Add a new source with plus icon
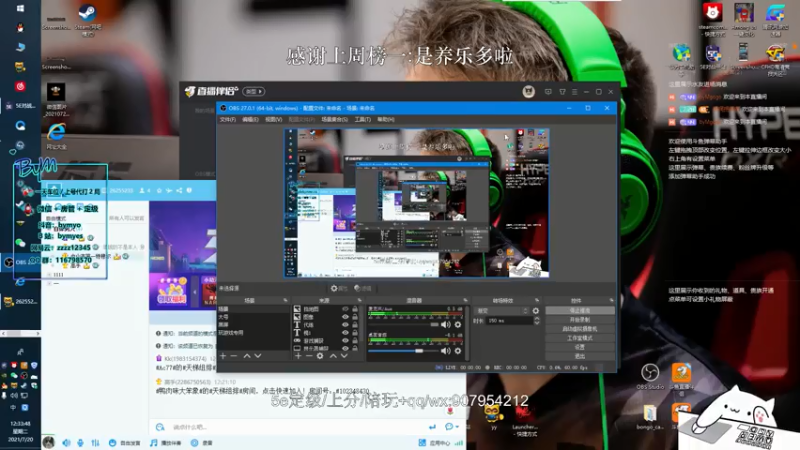This screenshot has height=450, width=800. pyautogui.click(x=298, y=356)
